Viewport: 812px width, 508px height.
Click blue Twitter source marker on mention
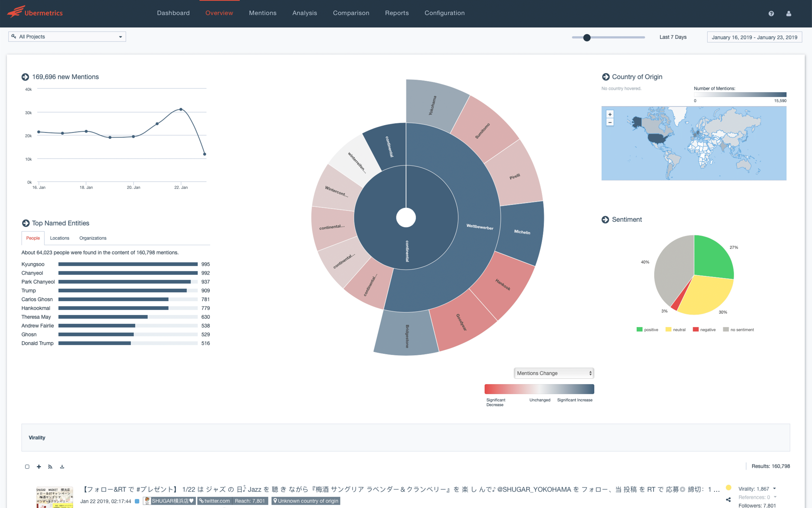point(137,501)
